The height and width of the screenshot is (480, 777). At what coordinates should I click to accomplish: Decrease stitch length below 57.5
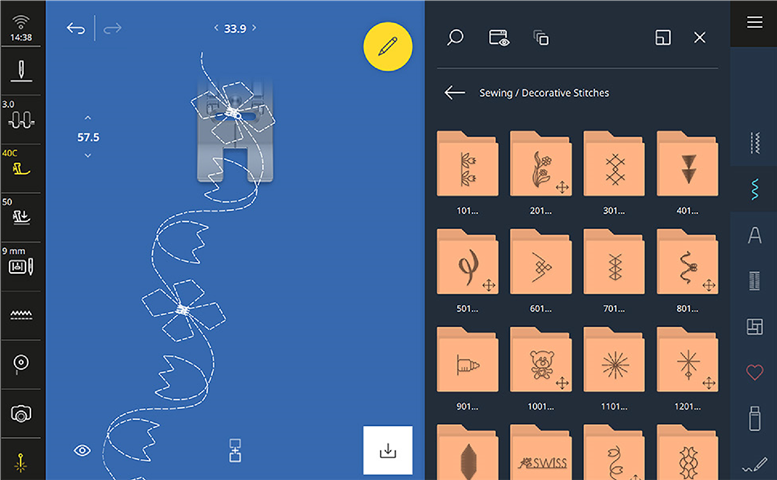88,156
